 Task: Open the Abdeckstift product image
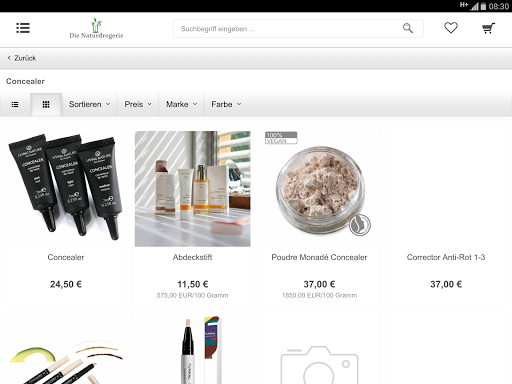(193, 189)
